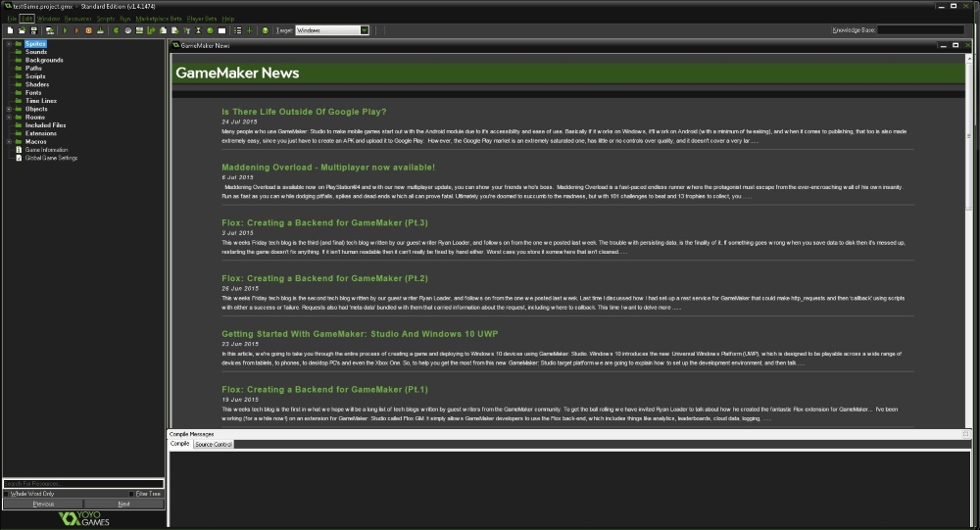Open the Window menu
This screenshot has height=530, width=980.
pyautogui.click(x=48, y=19)
